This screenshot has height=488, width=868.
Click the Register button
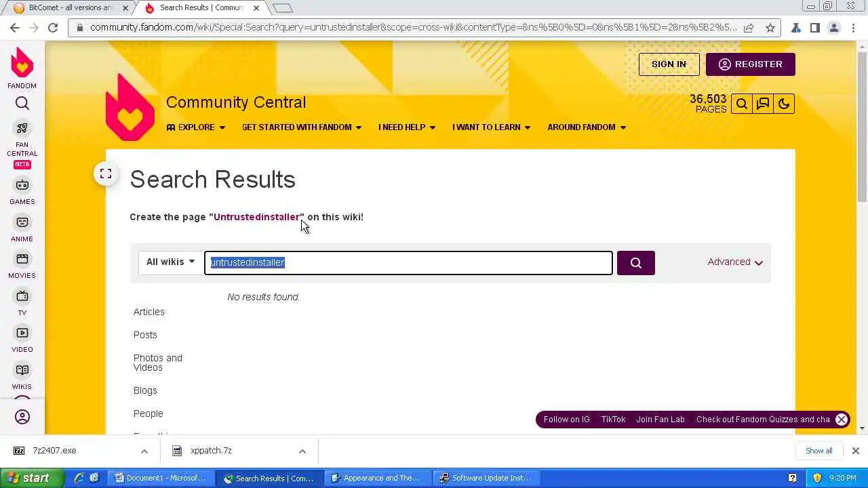point(750,64)
